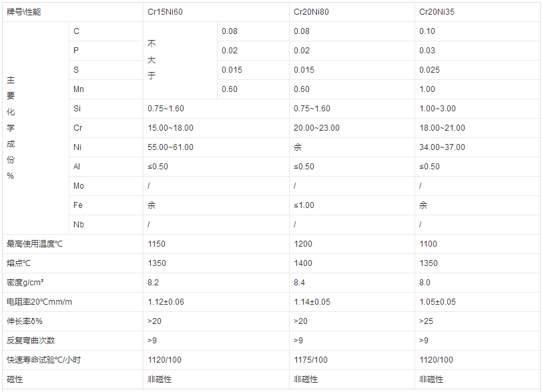Screen dimensions: 542x392
Task: Select the 1.00~3.00 Si value cell
Action: tap(437, 109)
